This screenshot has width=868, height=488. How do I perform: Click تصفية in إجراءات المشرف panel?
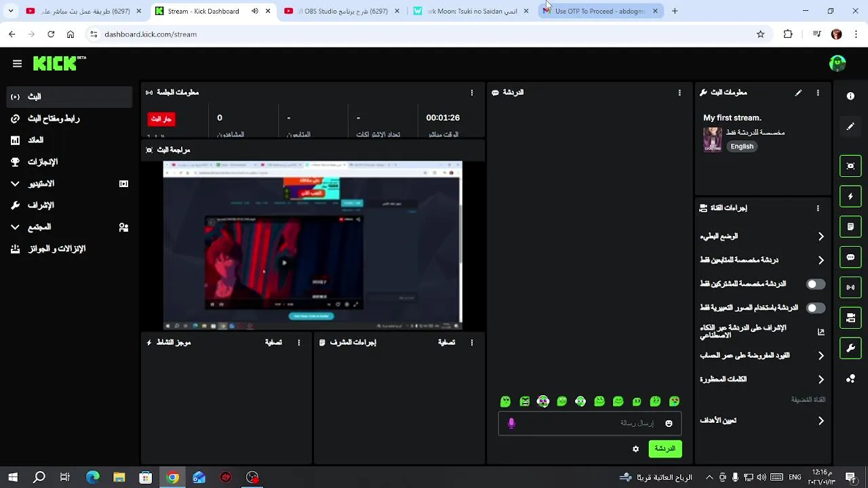[446, 343]
